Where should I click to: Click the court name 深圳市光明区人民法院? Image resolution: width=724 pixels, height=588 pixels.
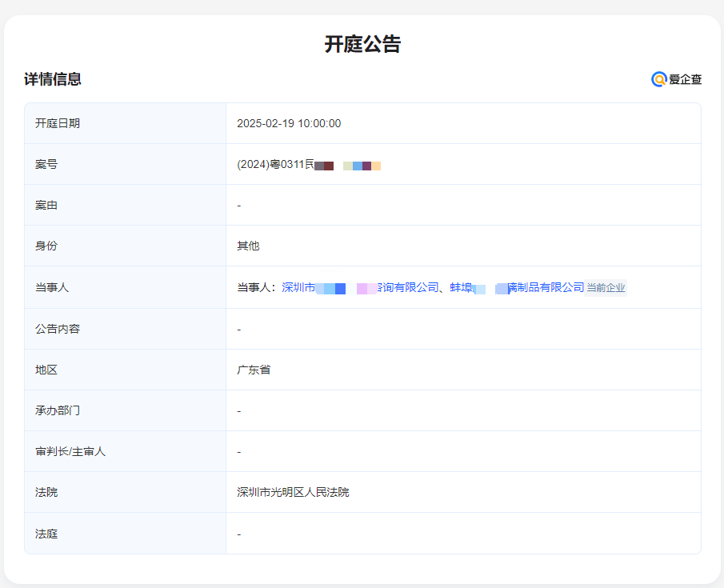[293, 492]
